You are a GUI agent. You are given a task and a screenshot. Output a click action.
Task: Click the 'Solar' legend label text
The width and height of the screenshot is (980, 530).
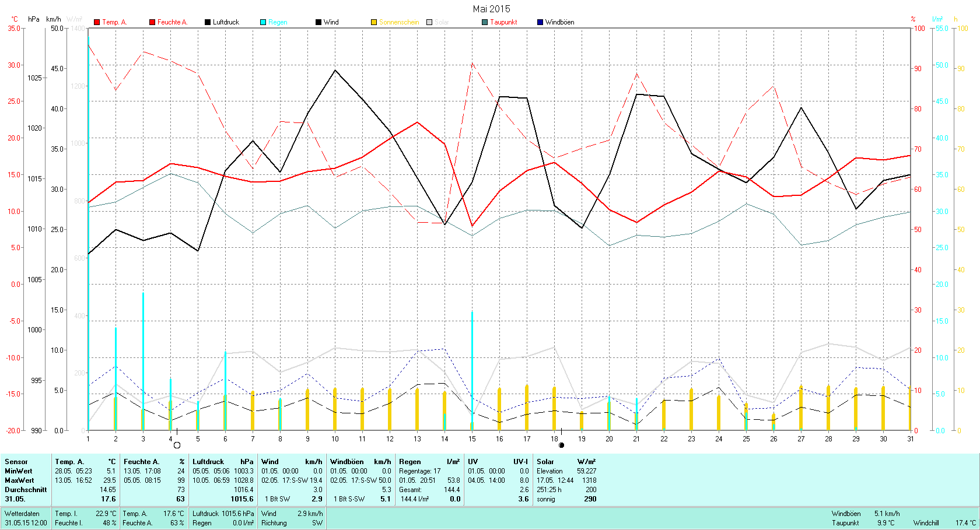tap(442, 22)
